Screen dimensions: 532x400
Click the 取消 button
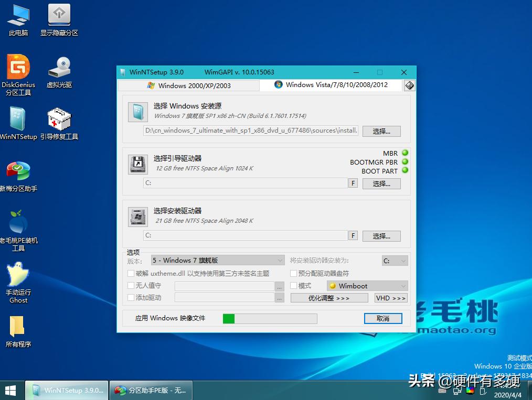(x=382, y=318)
